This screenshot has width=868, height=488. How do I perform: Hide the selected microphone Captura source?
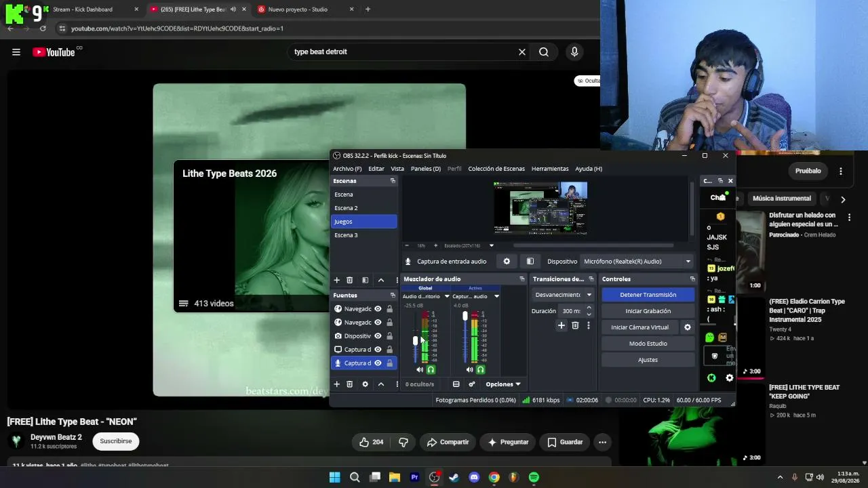378,363
